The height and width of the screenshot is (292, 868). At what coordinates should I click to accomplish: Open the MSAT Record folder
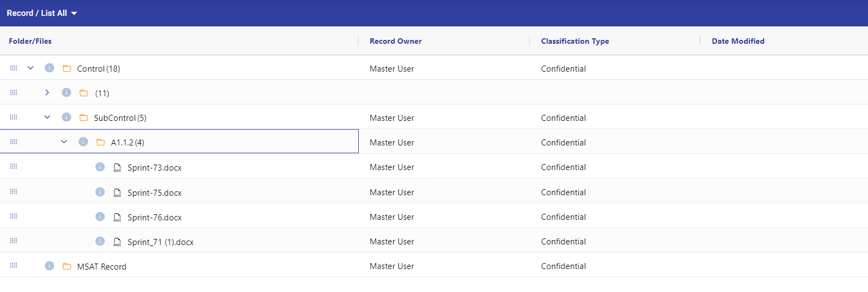click(102, 267)
